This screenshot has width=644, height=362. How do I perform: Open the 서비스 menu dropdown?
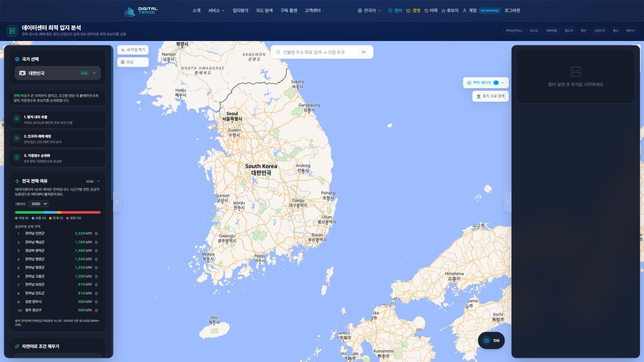click(x=216, y=10)
